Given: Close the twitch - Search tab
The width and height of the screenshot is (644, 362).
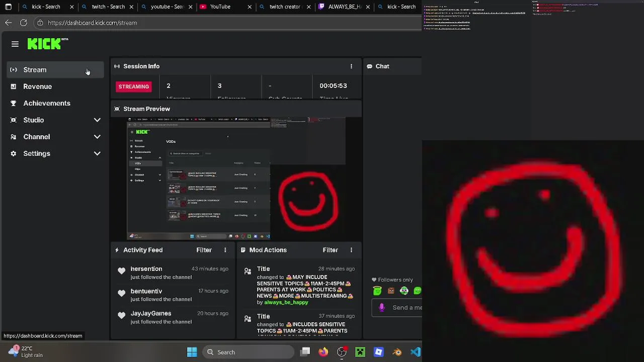Looking at the screenshot, I should (x=131, y=7).
